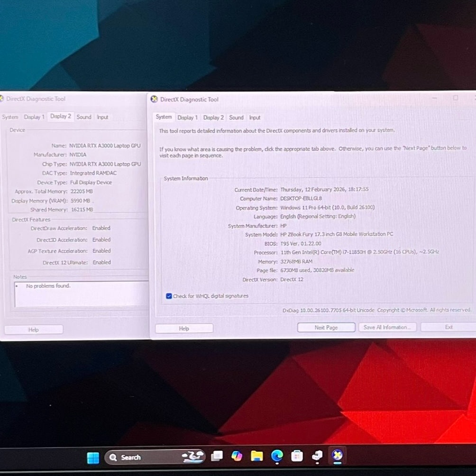The width and height of the screenshot is (476, 476).
Task: Click the Name value NVIDIA RTX A3000 Laptop GPU
Action: pyautogui.click(x=105, y=146)
